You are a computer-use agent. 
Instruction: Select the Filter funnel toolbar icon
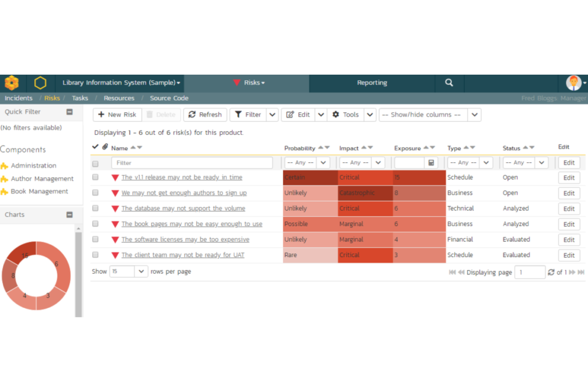(238, 114)
